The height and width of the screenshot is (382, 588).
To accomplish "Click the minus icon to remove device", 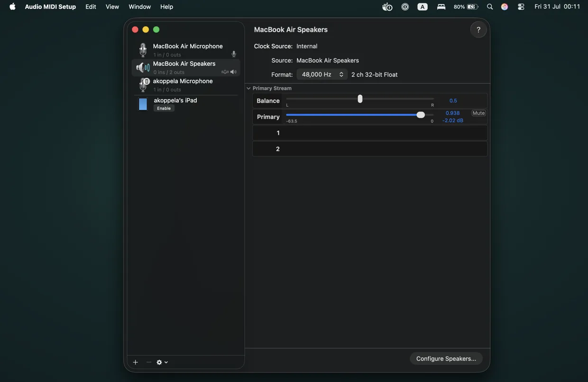I will click(148, 362).
